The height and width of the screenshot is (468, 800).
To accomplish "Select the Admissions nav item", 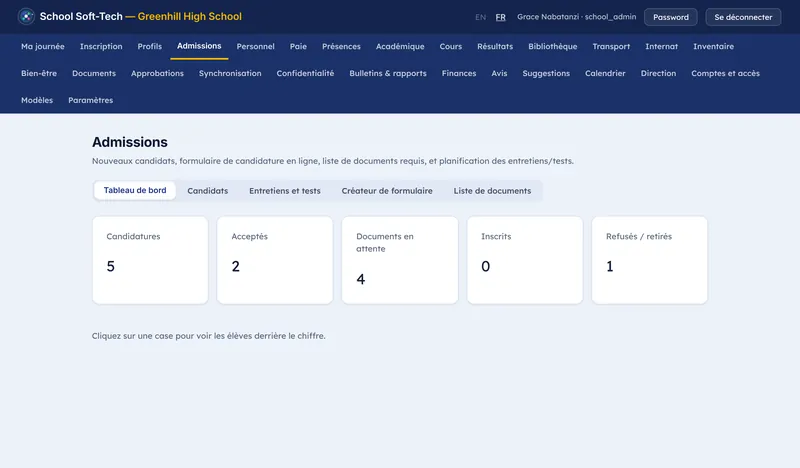I will click(x=199, y=46).
